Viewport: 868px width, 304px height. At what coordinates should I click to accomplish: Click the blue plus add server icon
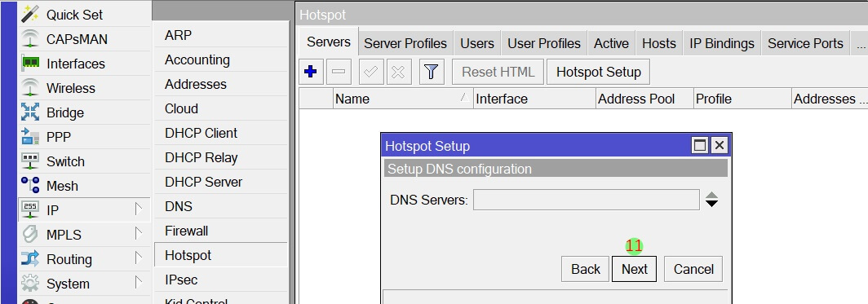tap(311, 72)
